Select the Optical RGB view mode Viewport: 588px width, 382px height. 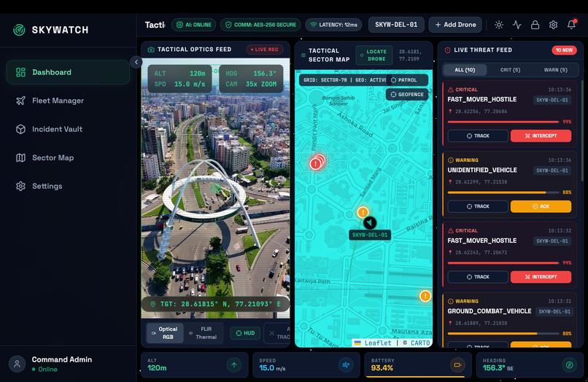165,333
